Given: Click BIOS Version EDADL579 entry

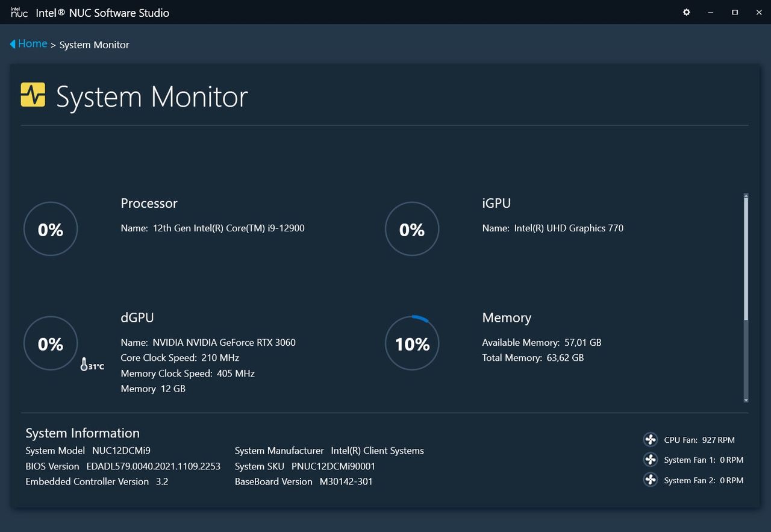Looking at the screenshot, I should 123,466.
